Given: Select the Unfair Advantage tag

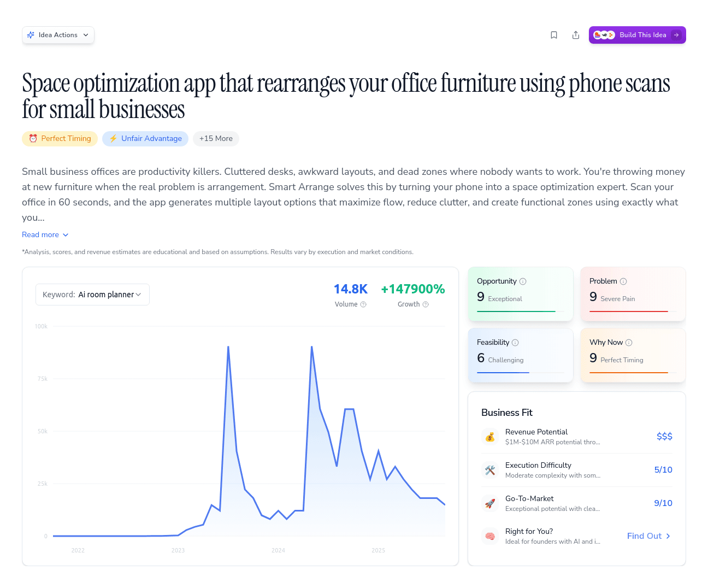Looking at the screenshot, I should pyautogui.click(x=145, y=138).
